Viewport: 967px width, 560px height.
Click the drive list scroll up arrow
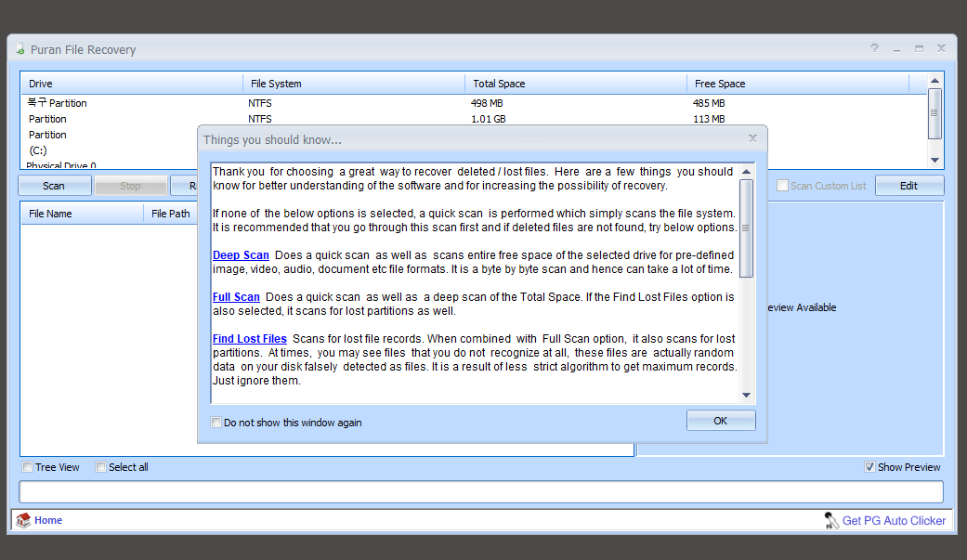pyautogui.click(x=934, y=81)
